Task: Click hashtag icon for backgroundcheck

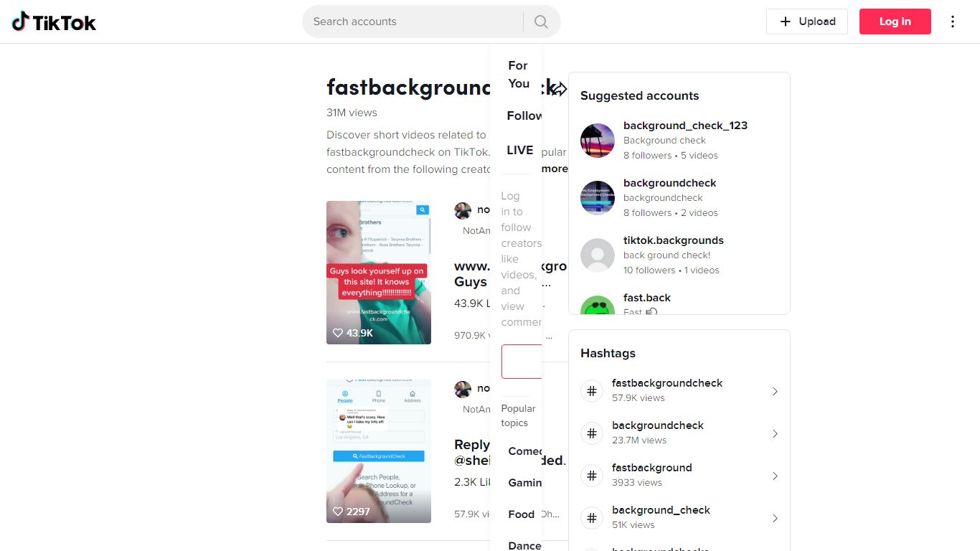Action: tap(592, 433)
